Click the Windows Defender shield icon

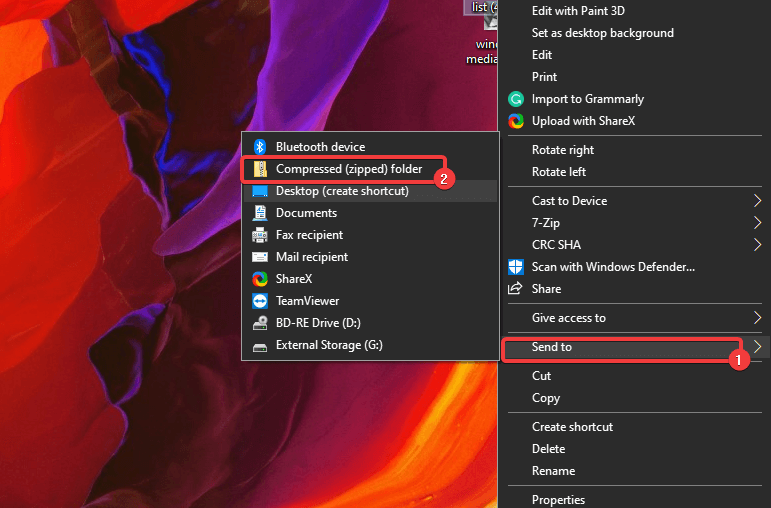pyautogui.click(x=516, y=267)
